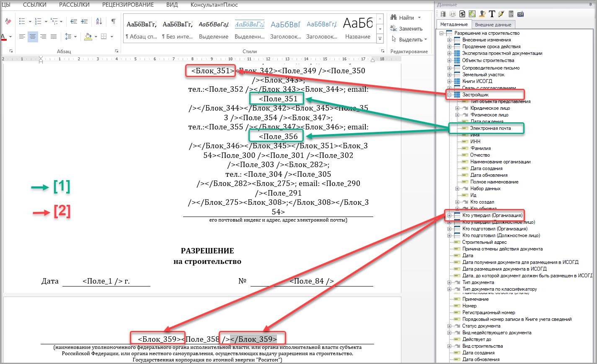Screen dimensions: 597x364
Task: Open the ВИД ribbon tab
Action: pos(172,5)
